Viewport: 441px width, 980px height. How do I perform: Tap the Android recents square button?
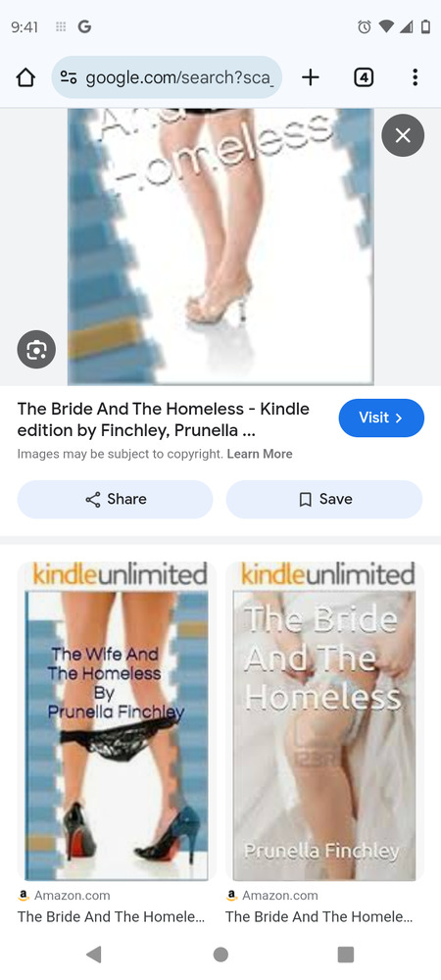click(345, 954)
